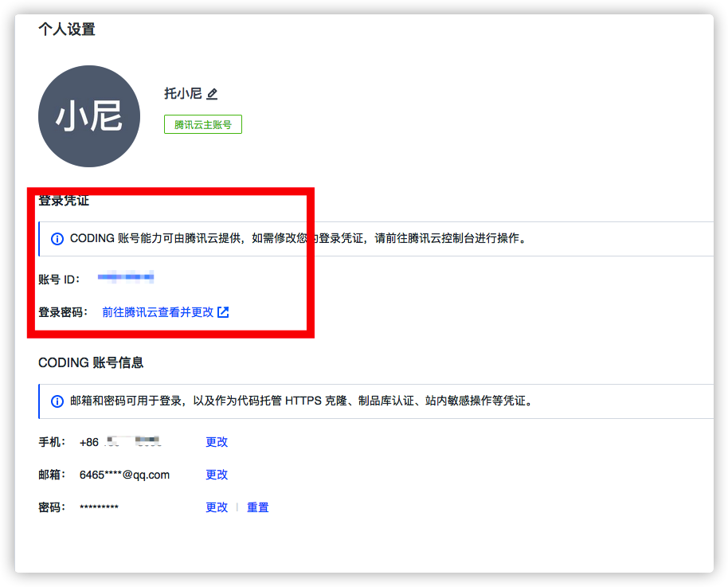
Task: Click the masked email 6465****@qq.com
Action: point(124,475)
